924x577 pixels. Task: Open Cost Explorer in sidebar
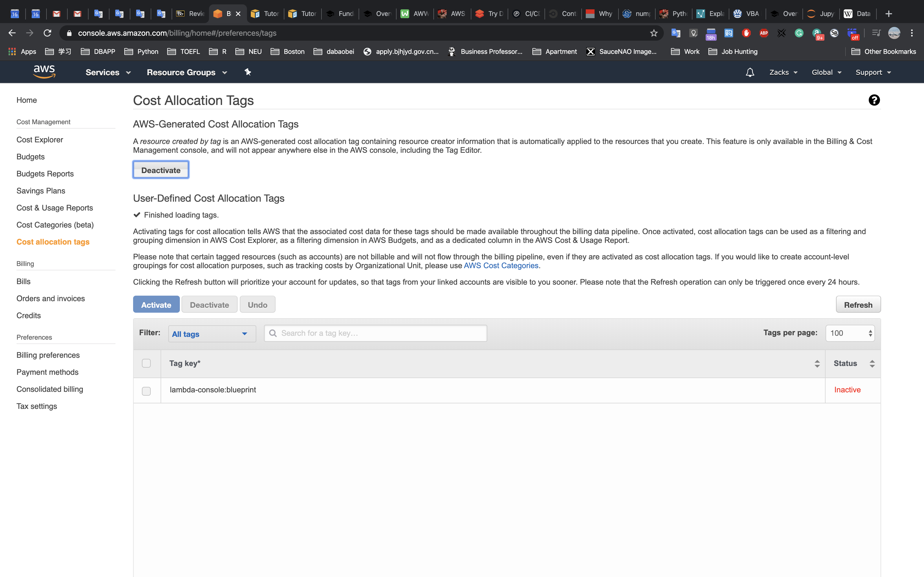click(x=40, y=140)
